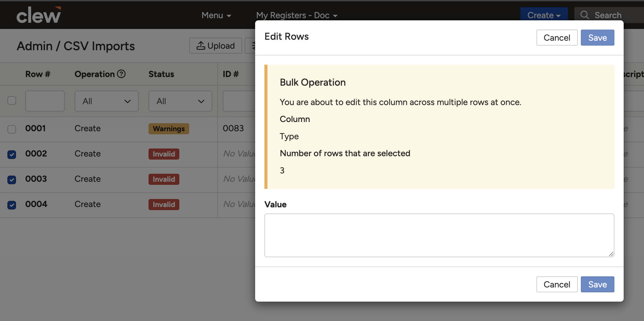This screenshot has width=644, height=321.
Task: Click the Status column header
Action: (x=161, y=74)
